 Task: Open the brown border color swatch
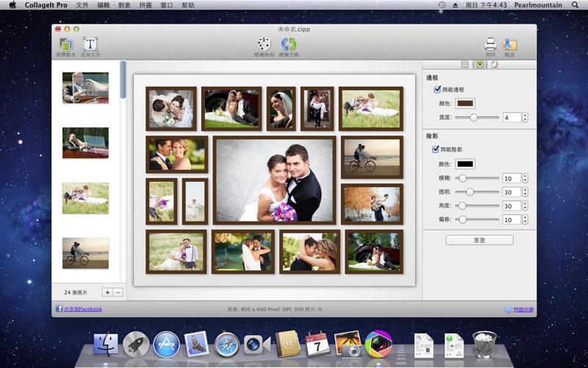[465, 103]
